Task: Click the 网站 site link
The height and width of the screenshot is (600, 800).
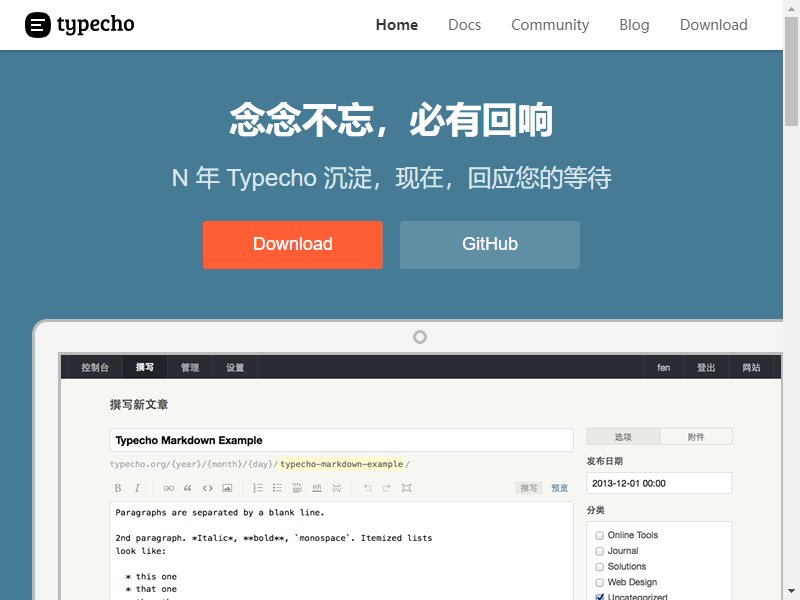Action: click(751, 367)
